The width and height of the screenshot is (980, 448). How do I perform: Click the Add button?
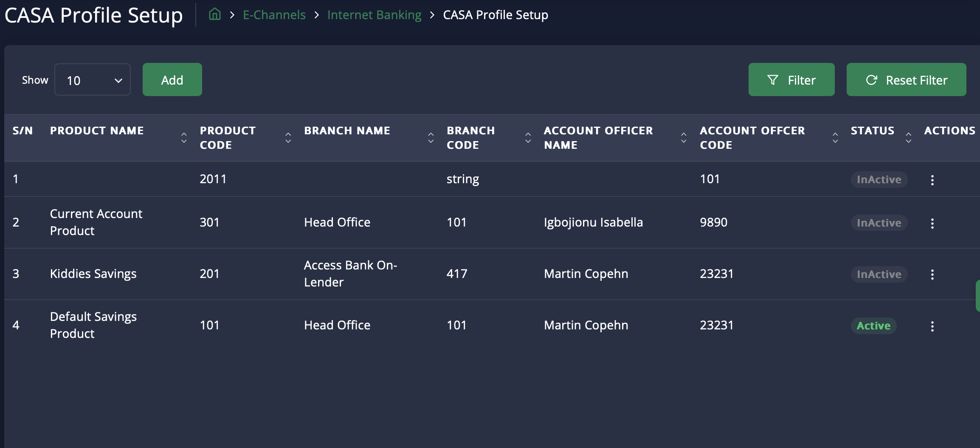(x=172, y=80)
